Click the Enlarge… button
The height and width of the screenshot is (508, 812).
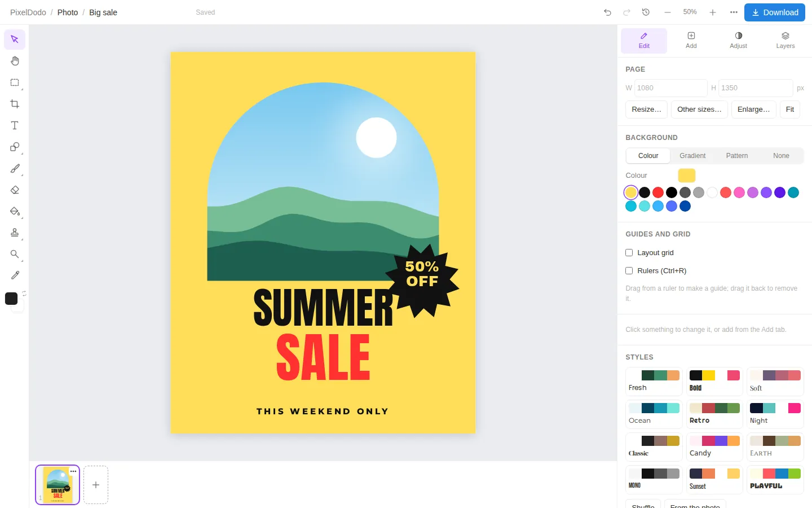(x=754, y=110)
